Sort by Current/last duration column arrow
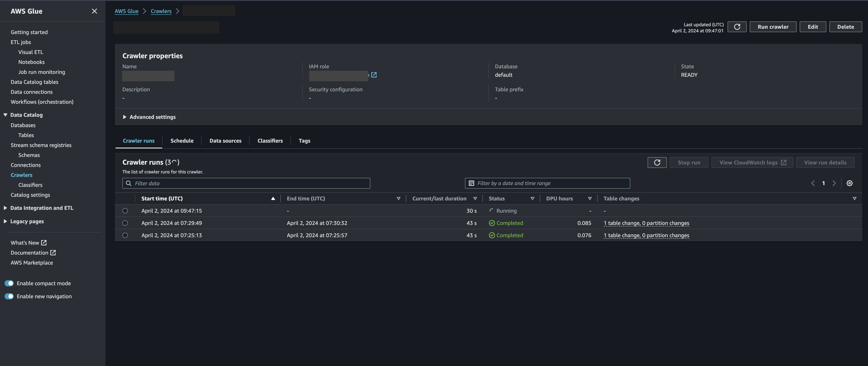This screenshot has height=366, width=868. (475, 199)
